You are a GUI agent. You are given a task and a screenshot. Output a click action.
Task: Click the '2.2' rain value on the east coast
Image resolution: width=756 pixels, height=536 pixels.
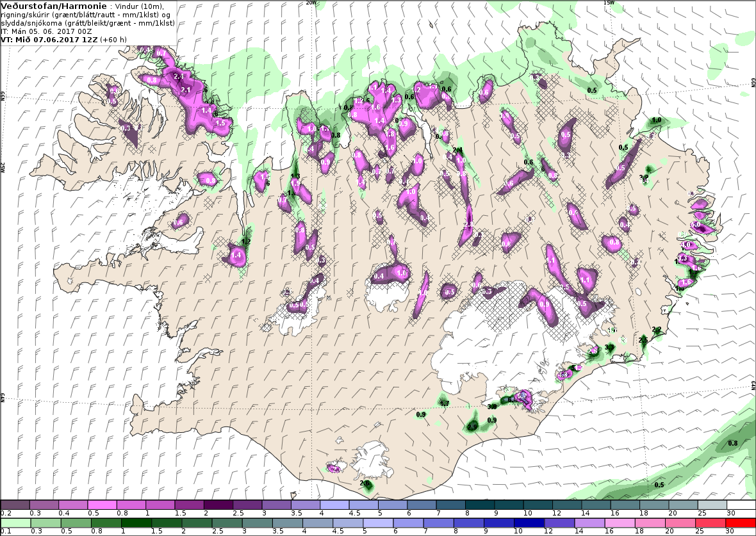click(x=657, y=330)
